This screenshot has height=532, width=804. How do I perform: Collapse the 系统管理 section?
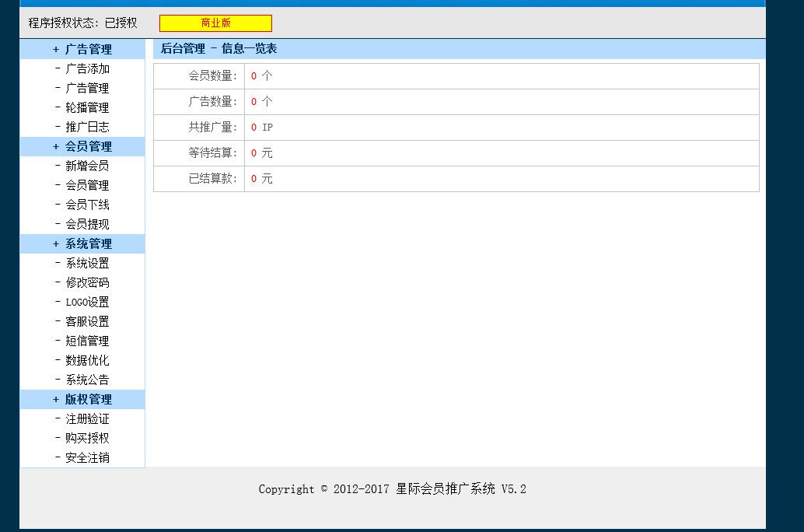[x=82, y=243]
